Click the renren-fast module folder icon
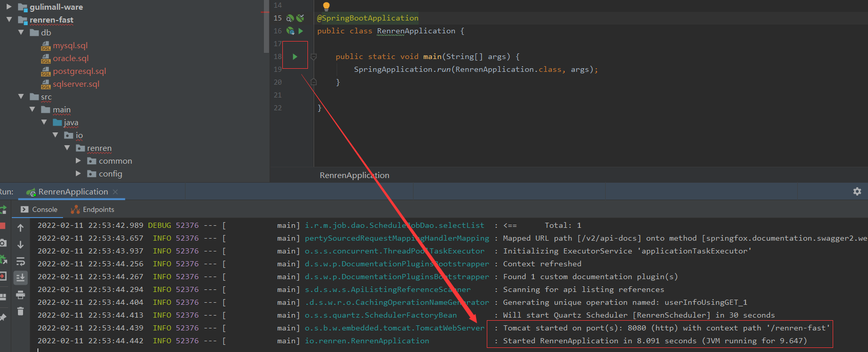This screenshot has width=868, height=352. point(23,20)
